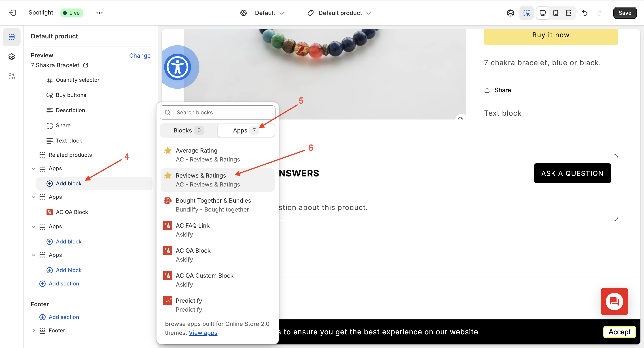This screenshot has width=644, height=348.
Task: Select Average Rating app block
Action: coord(218,155)
